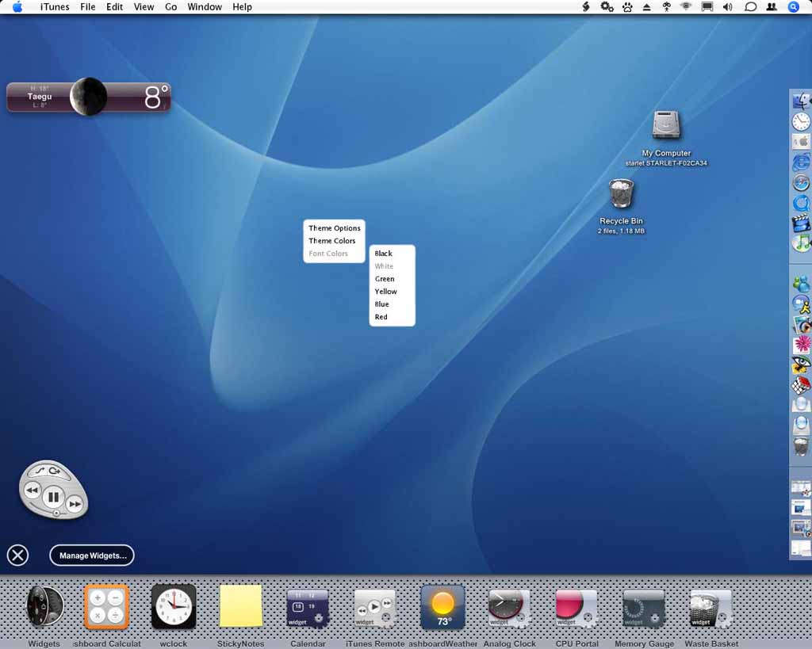Open the Recycle Bin desktop icon
This screenshot has width=812, height=649.
point(621,206)
